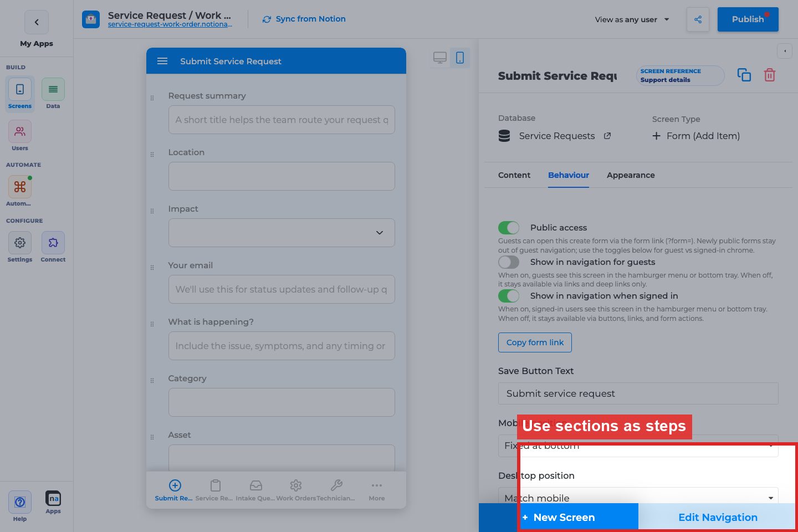Enable Show in navigation for guests
The width and height of the screenshot is (798, 532).
(509, 262)
